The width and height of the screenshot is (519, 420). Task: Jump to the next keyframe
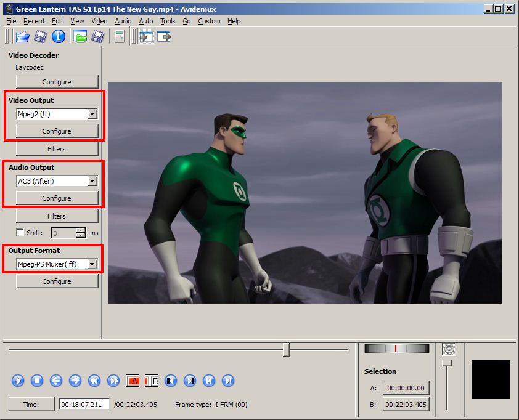[x=113, y=381]
